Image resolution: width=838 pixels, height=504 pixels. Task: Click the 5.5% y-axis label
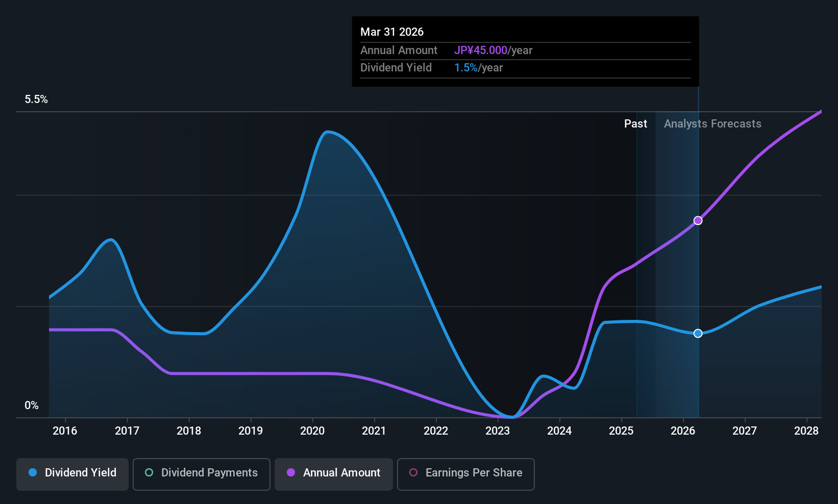(x=36, y=99)
